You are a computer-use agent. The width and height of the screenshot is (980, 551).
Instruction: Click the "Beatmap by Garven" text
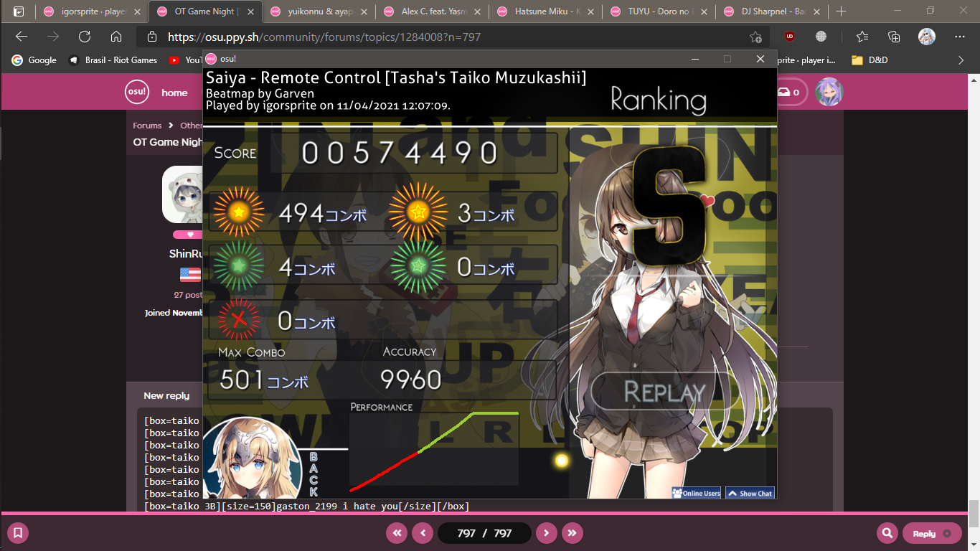(260, 93)
